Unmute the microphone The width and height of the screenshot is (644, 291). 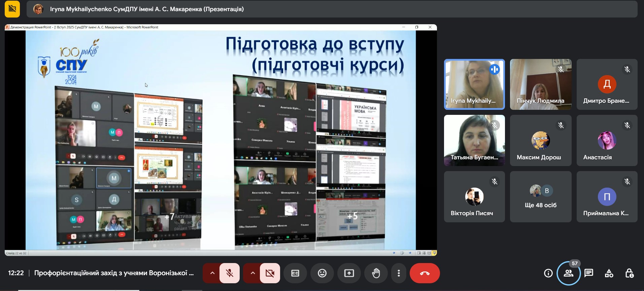[x=230, y=273]
